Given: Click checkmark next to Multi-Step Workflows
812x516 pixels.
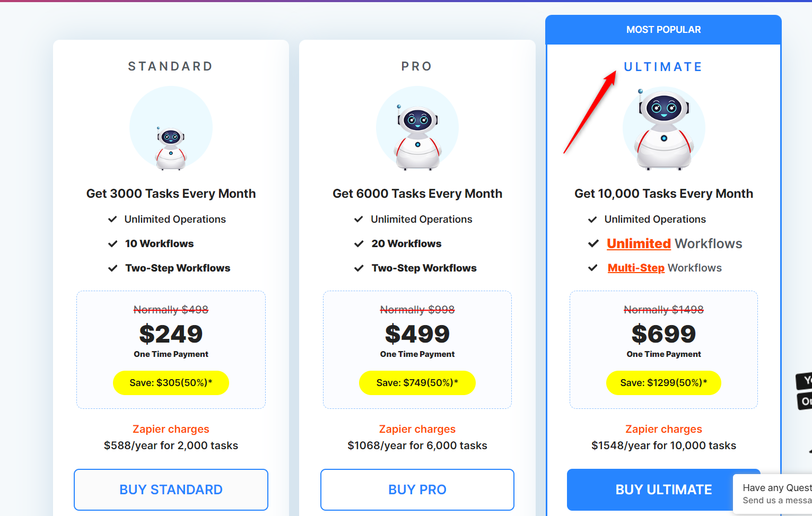Looking at the screenshot, I should point(593,268).
